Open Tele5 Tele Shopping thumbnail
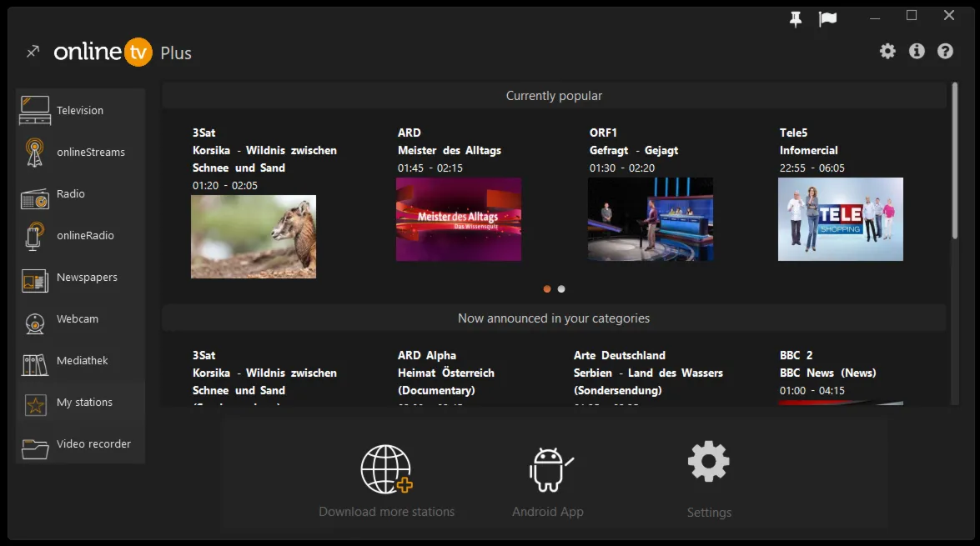980x546 pixels. pyautogui.click(x=841, y=219)
